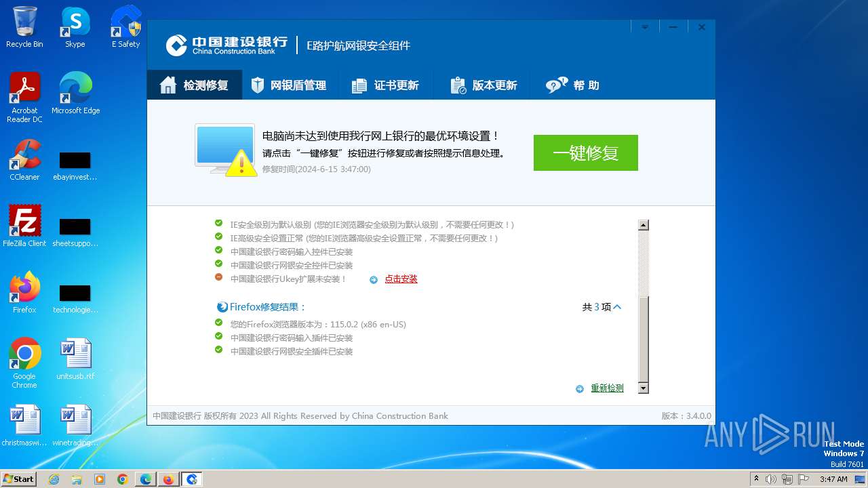
Task: Click the volume speaker tray icon
Action: click(x=771, y=479)
